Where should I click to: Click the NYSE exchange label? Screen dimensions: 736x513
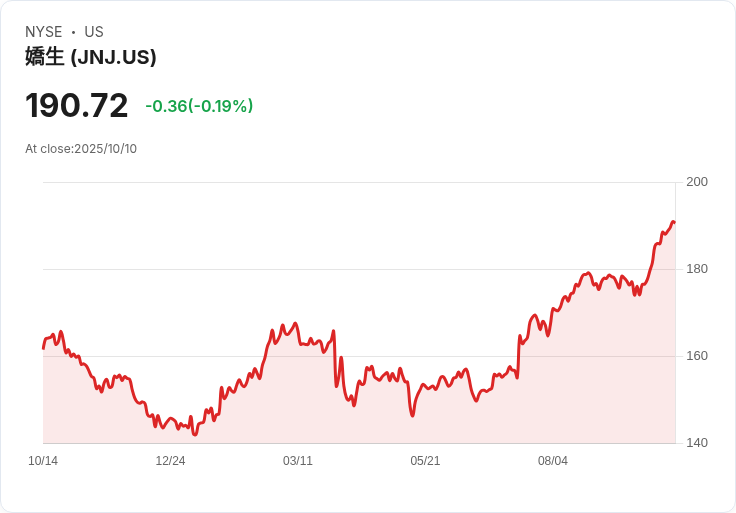44,32
